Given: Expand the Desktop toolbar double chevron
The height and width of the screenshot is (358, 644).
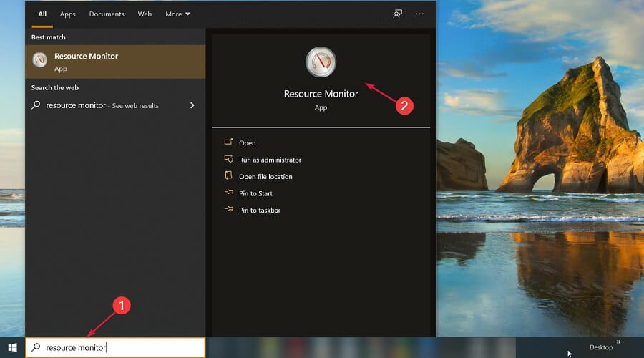Looking at the screenshot, I should pos(618,342).
